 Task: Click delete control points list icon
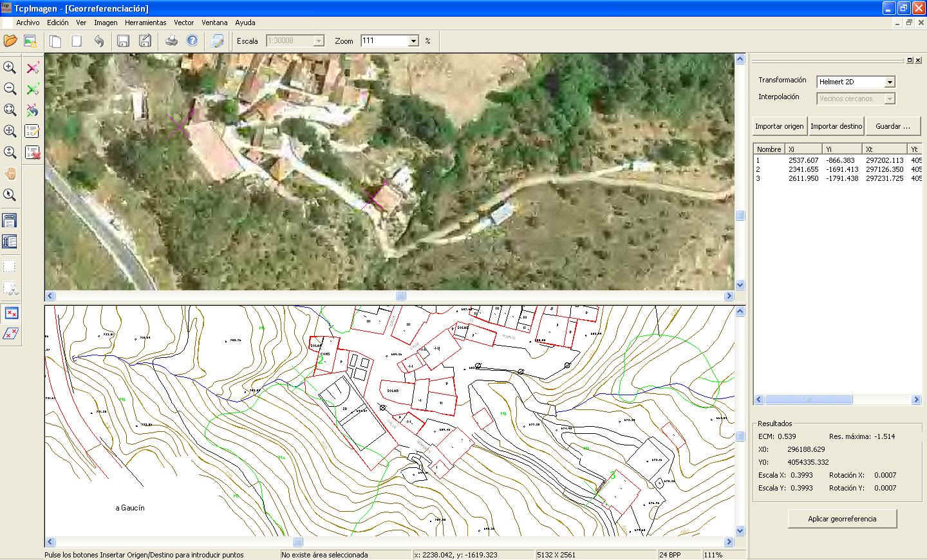tap(32, 153)
